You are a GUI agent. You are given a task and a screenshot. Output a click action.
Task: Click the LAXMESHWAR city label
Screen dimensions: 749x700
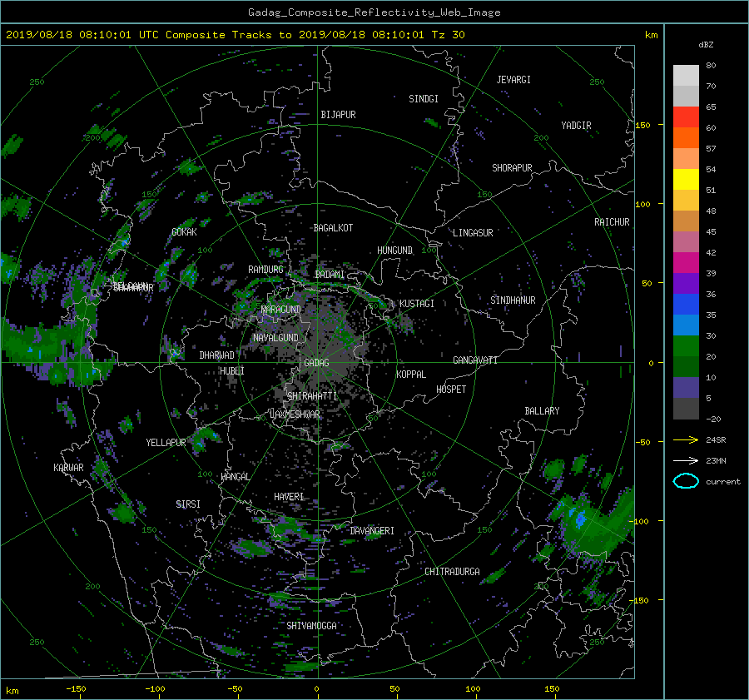point(295,415)
